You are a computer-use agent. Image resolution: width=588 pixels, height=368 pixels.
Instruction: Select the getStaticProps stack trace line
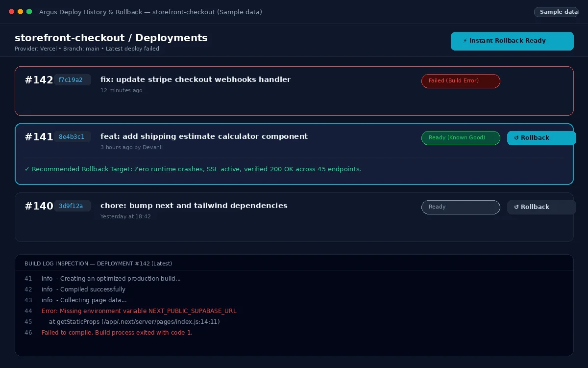click(134, 322)
